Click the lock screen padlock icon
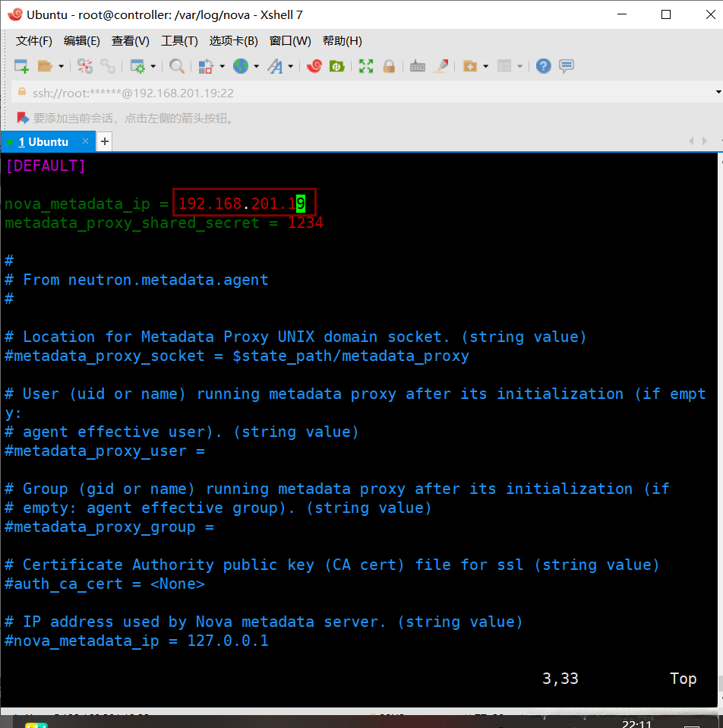This screenshot has width=723, height=728. [389, 66]
